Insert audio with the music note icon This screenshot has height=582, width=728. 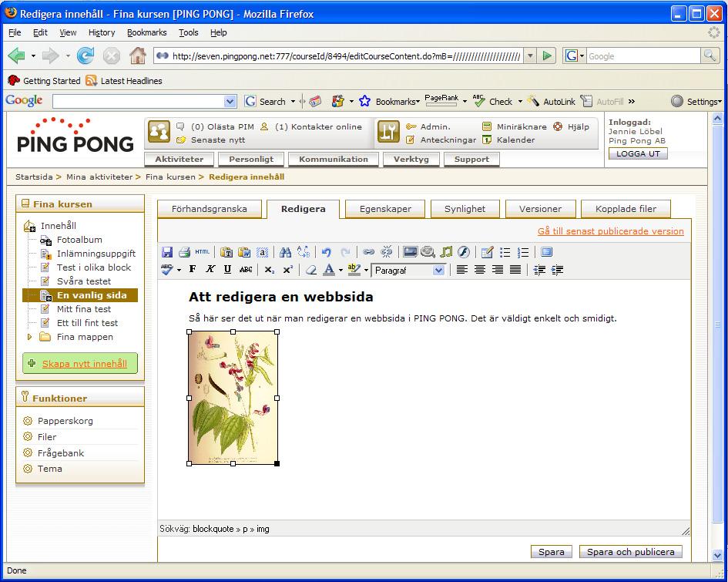(x=446, y=252)
